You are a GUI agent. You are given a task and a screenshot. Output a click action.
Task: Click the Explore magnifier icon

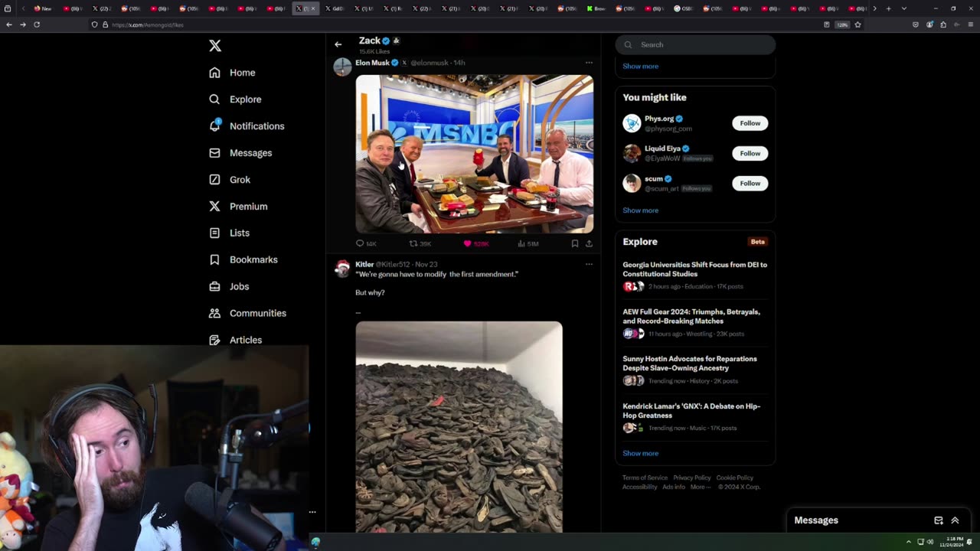coord(214,99)
